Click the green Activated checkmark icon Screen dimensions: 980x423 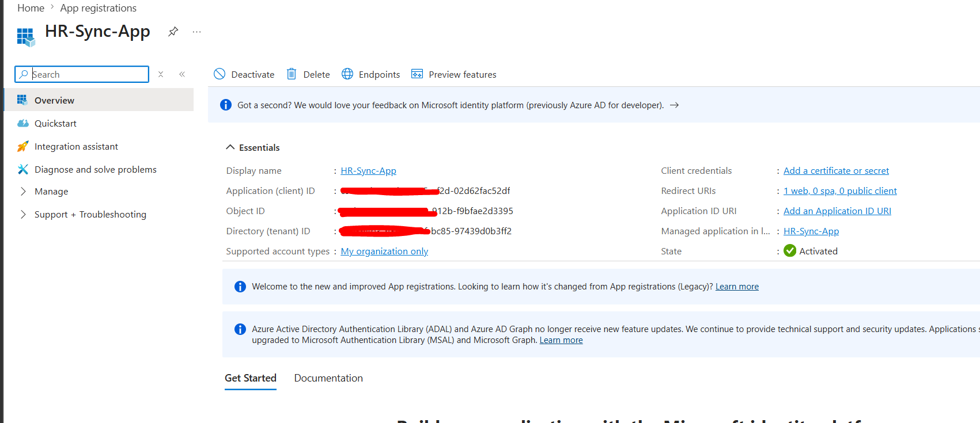click(x=790, y=251)
